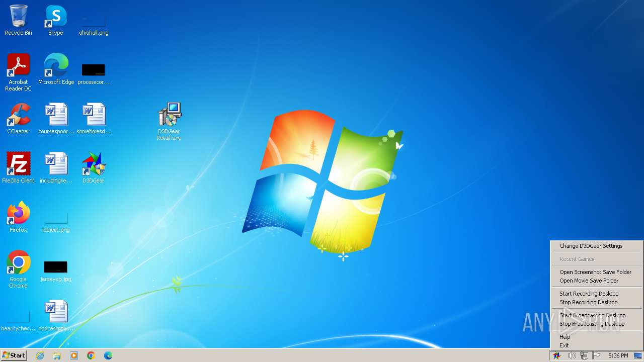Click the 5:36 PM system clock

point(618,355)
